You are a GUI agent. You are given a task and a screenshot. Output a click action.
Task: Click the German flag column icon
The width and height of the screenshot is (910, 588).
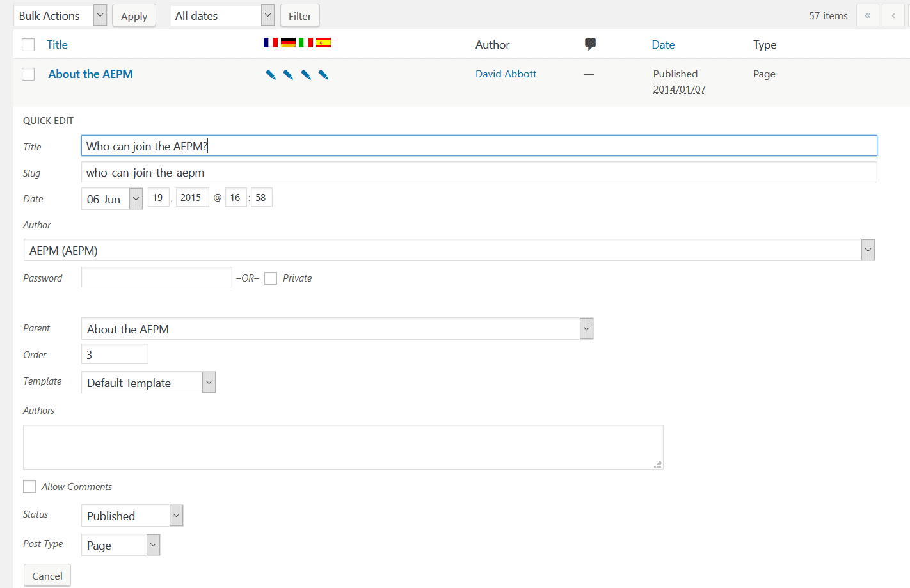click(x=288, y=43)
